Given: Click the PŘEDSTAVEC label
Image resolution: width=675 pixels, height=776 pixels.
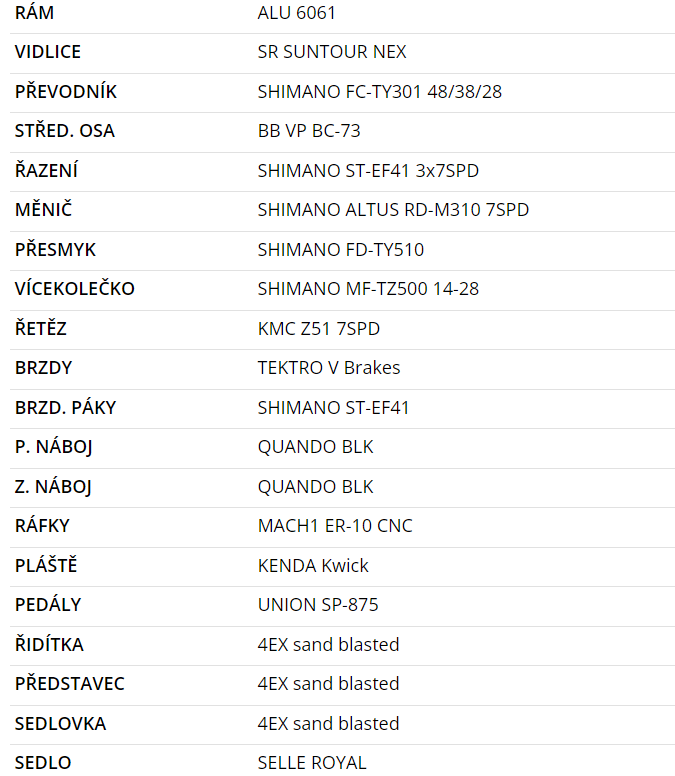Looking at the screenshot, I should 70,684.
